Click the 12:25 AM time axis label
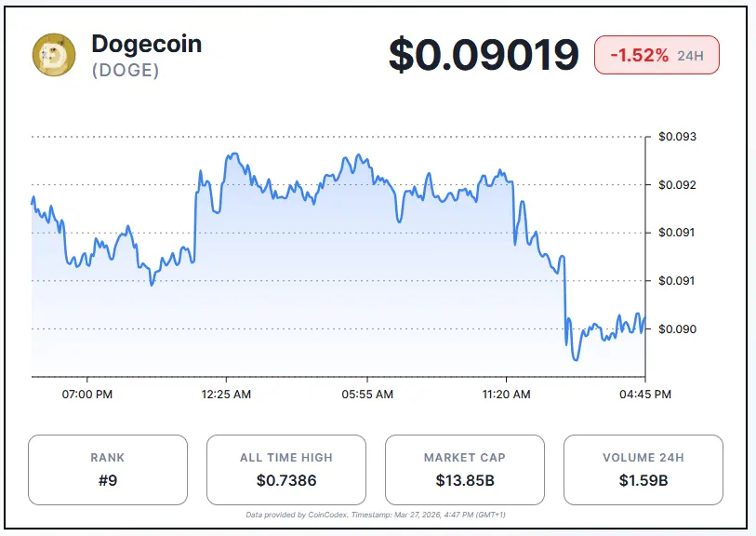Image resolution: width=756 pixels, height=536 pixels. point(226,395)
